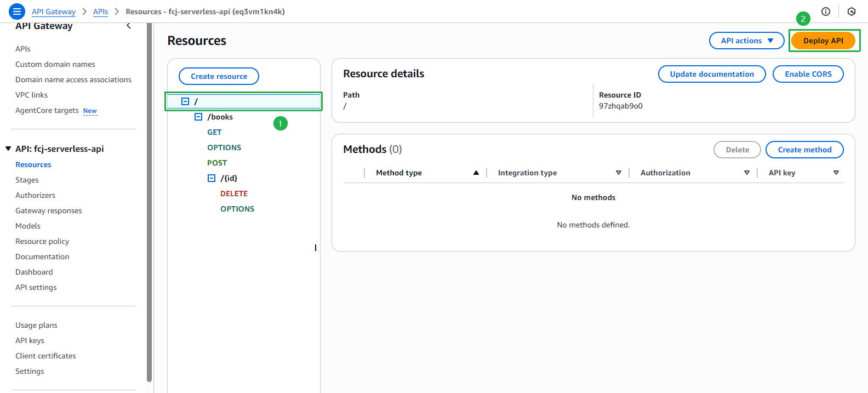This screenshot has width=868, height=393.
Task: Select OPTIONS method under /books
Action: 224,147
